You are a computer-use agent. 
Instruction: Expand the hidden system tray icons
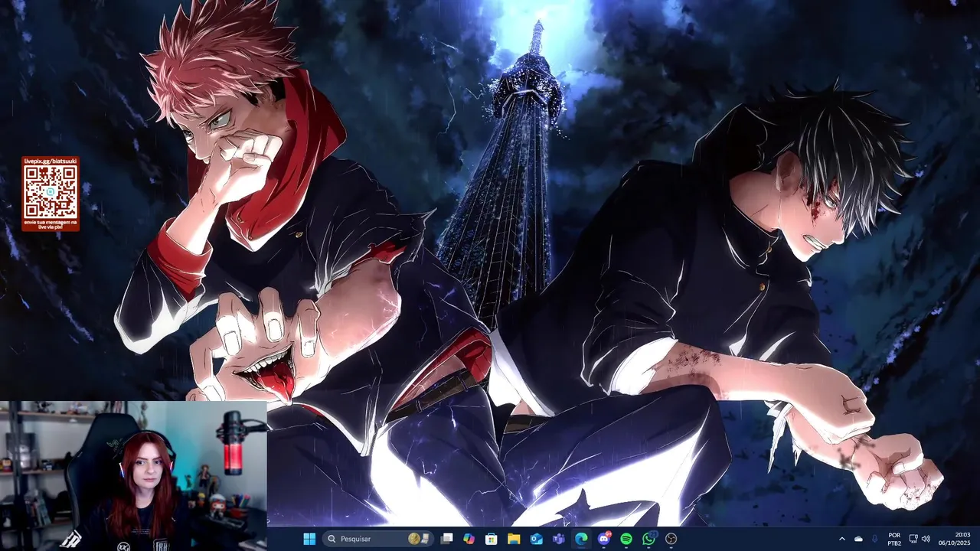[842, 539]
